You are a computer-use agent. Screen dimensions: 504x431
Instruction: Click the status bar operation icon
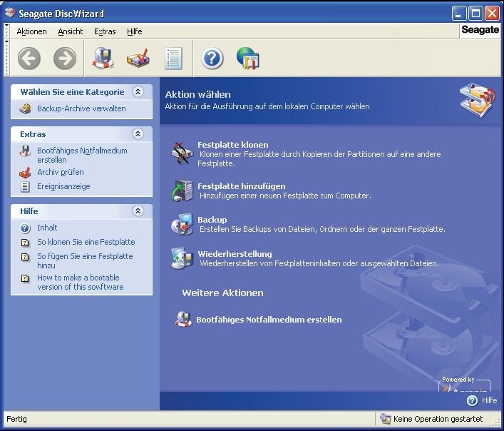385,418
